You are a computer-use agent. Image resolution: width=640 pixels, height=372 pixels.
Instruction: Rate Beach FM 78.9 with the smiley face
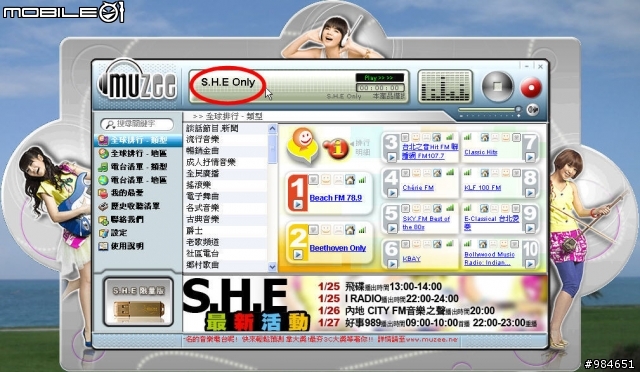325,179
